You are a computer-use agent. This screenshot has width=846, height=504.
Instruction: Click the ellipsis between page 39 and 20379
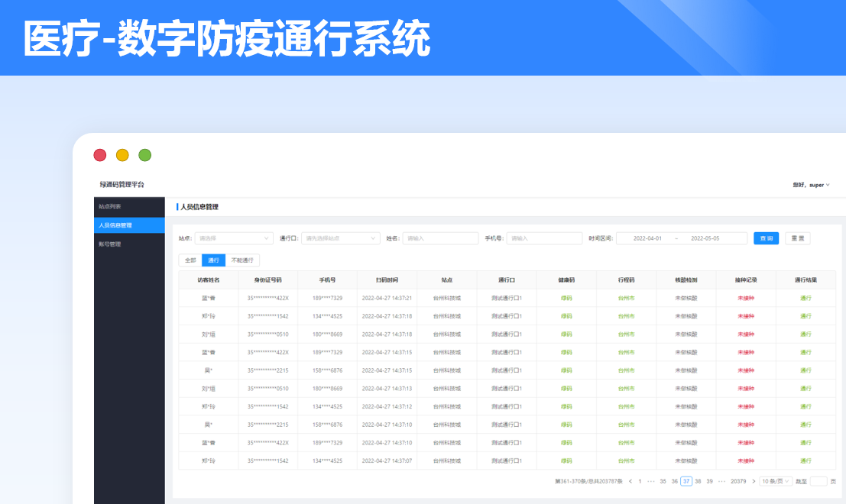coord(722,481)
